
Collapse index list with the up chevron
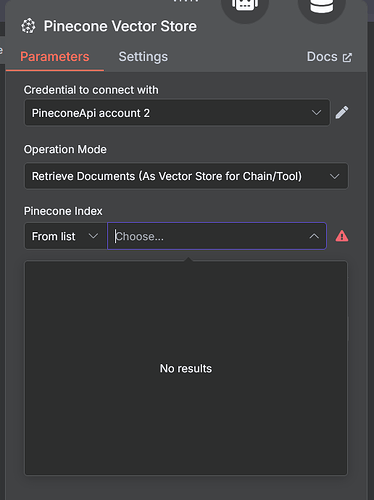[x=314, y=236]
